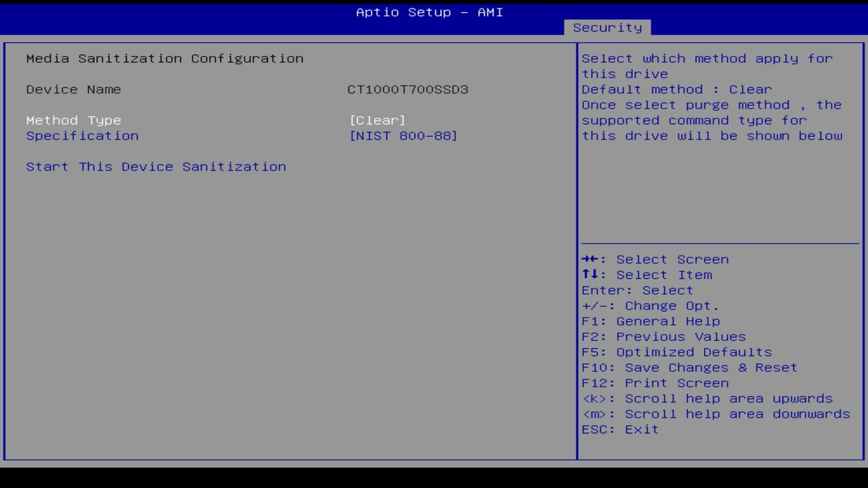Click the F5 Optimized Defaults entry
Image resolution: width=868 pixels, height=488 pixels.
click(x=676, y=352)
